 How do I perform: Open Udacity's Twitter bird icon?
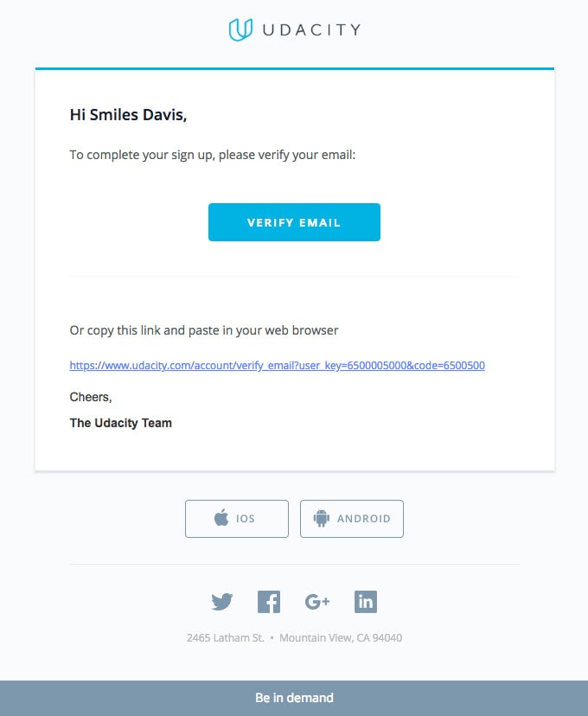pyautogui.click(x=222, y=601)
